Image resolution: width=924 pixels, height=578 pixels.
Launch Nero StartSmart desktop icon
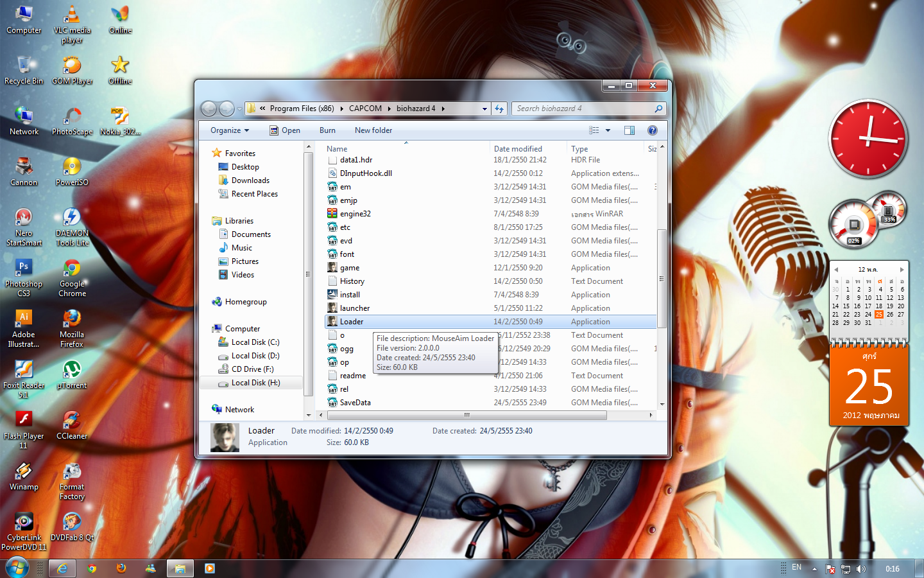point(24,227)
